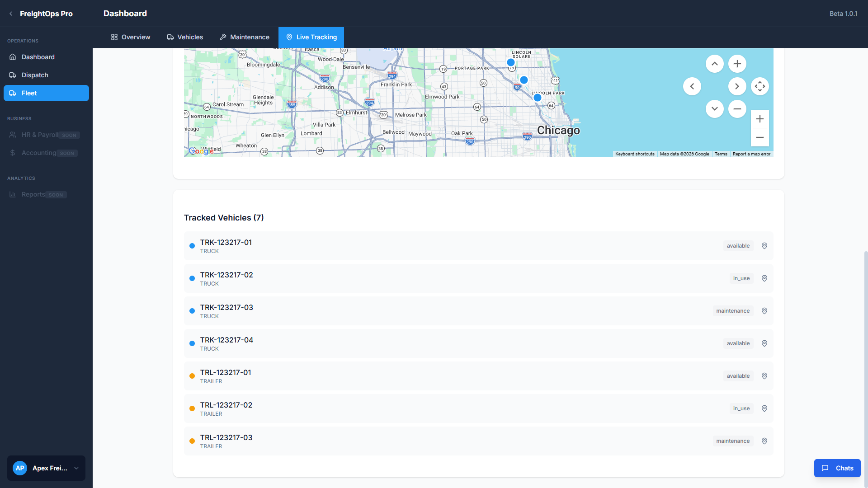The height and width of the screenshot is (488, 868).
Task: Pan map down using round arrow button
Action: point(714,109)
